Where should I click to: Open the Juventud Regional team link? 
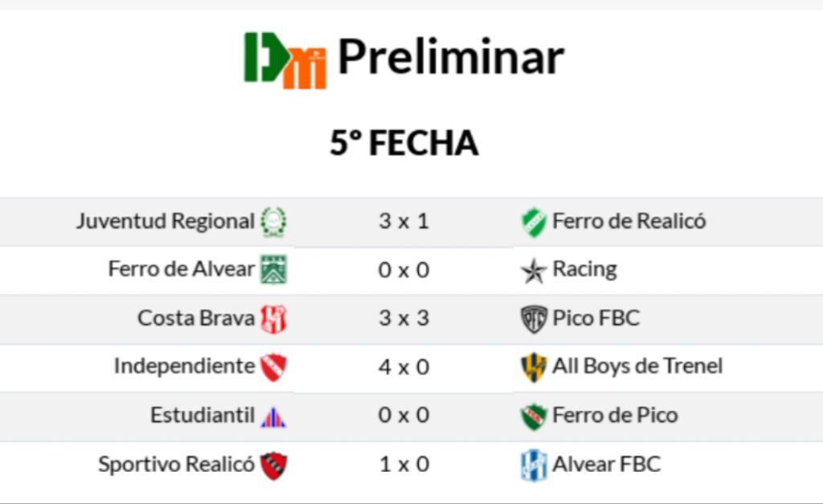[165, 221]
